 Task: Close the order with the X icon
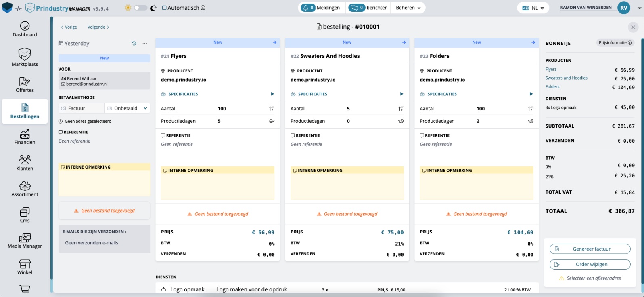pyautogui.click(x=633, y=27)
